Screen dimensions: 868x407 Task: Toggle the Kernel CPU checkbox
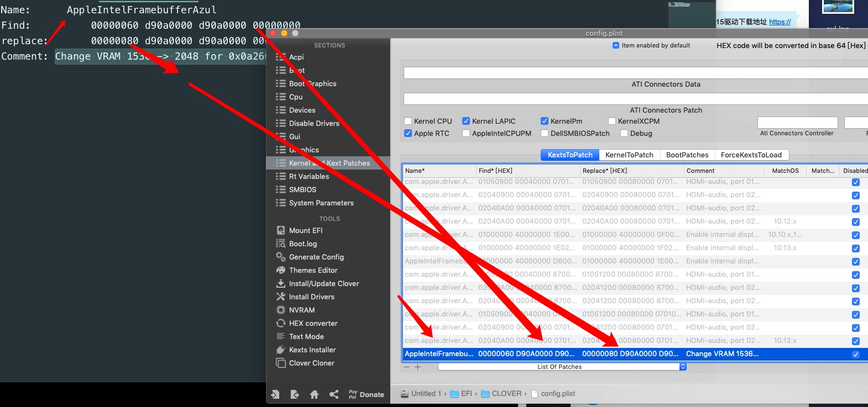[408, 121]
